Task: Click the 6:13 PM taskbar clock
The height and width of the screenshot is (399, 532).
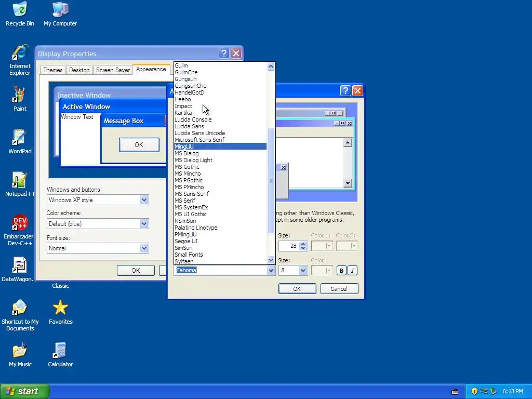Action: click(513, 391)
